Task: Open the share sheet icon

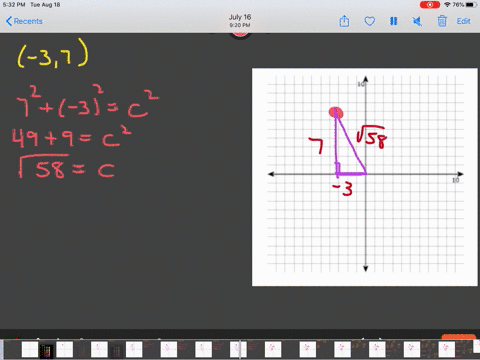Action: point(344,21)
